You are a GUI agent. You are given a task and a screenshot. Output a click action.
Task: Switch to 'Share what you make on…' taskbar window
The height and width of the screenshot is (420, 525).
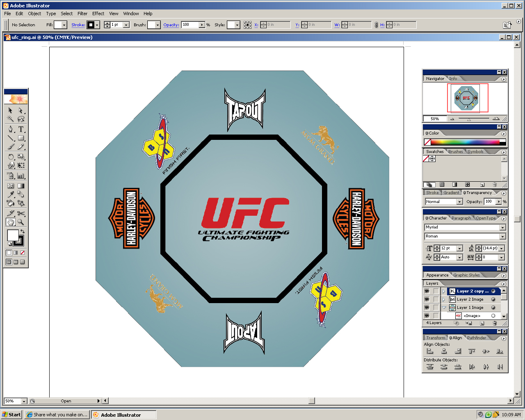pyautogui.click(x=57, y=415)
